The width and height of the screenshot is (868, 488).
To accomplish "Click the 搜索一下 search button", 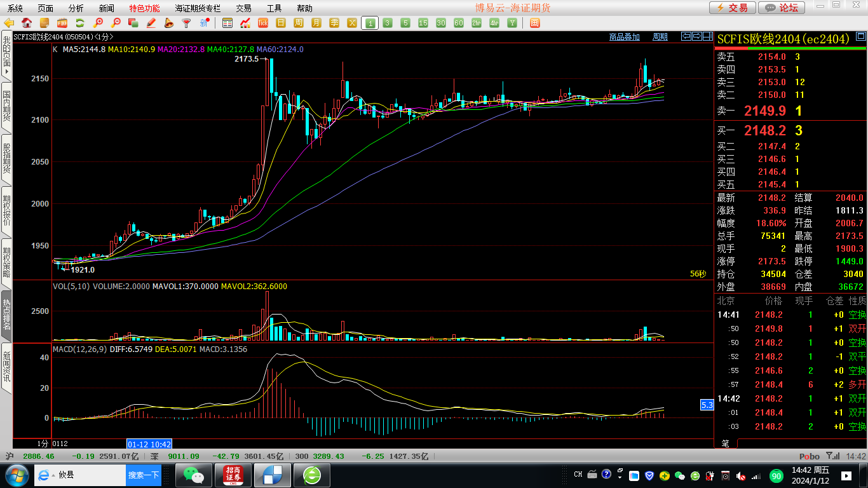I will point(144,475).
